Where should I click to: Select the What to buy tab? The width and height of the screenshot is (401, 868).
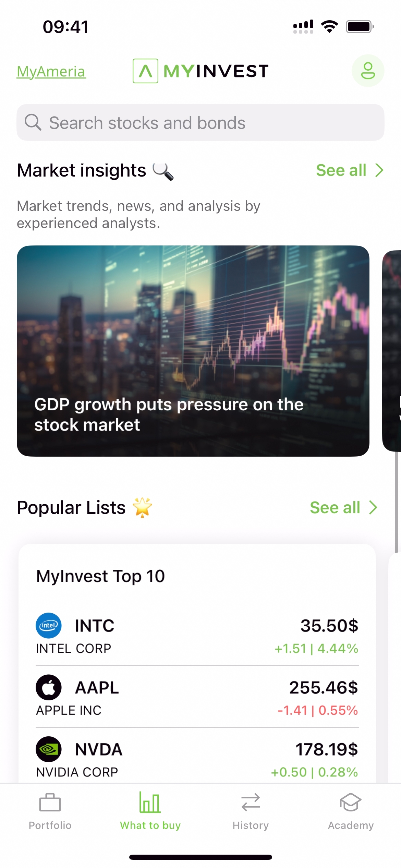[150, 811]
